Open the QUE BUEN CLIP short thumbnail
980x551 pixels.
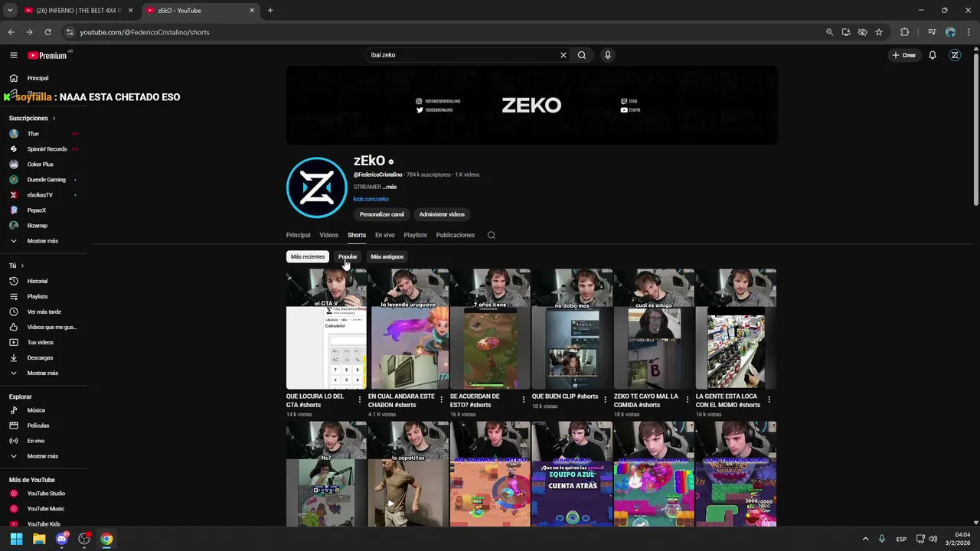pos(572,329)
